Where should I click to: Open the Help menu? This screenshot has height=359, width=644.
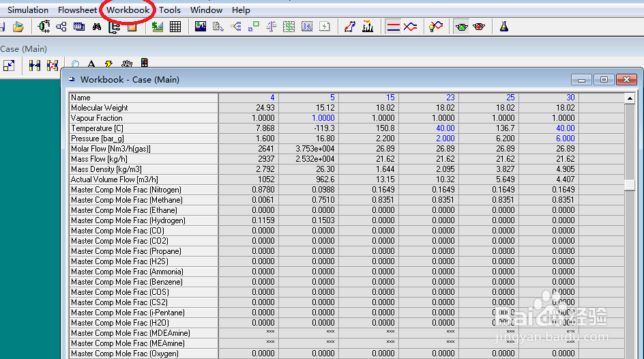coord(241,10)
